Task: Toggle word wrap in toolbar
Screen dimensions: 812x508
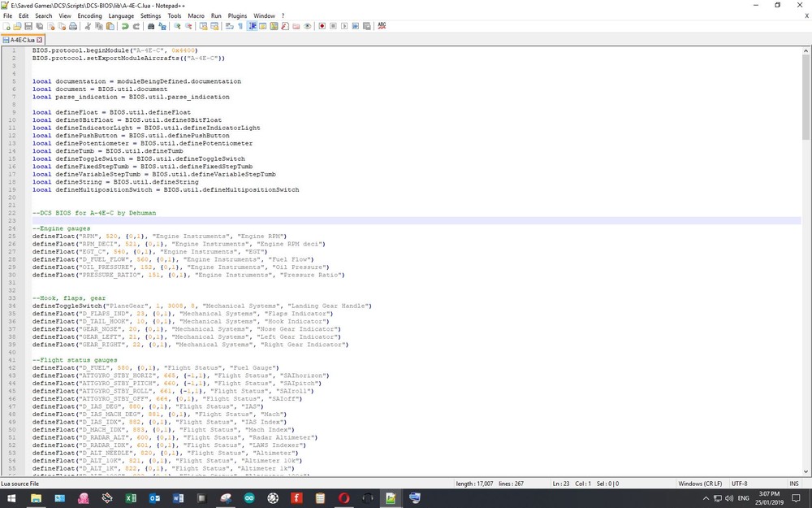Action: coord(230,26)
